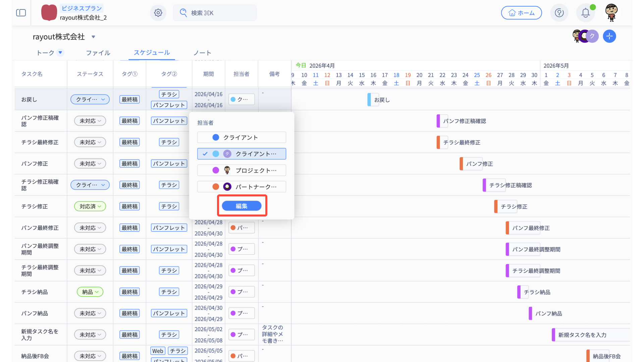Click the 編集 button in assignee popup
The height and width of the screenshot is (362, 644).
[241, 206]
